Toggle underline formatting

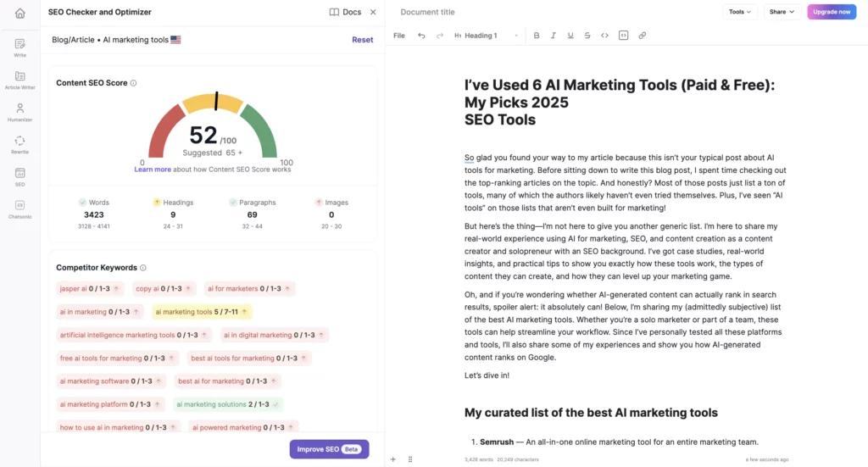click(570, 36)
